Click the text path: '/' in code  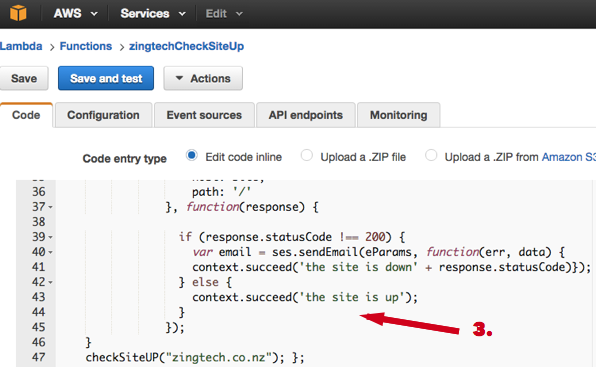[221, 192]
